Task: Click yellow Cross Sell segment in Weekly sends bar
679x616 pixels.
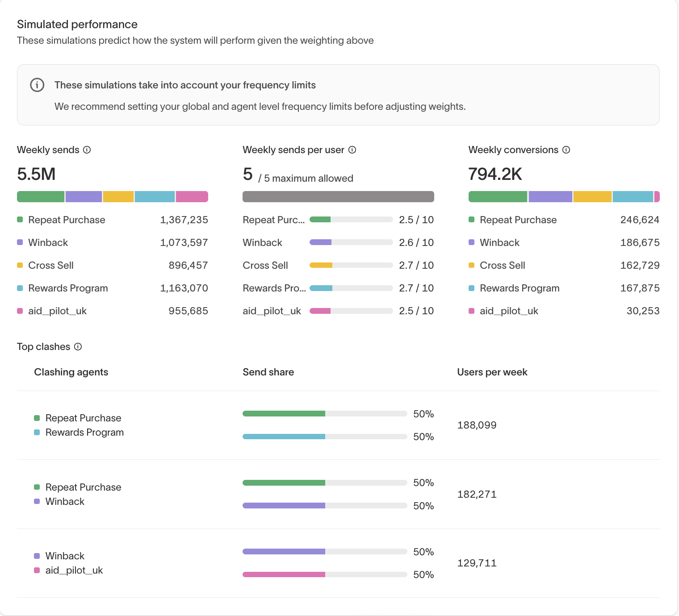Action: click(x=118, y=197)
